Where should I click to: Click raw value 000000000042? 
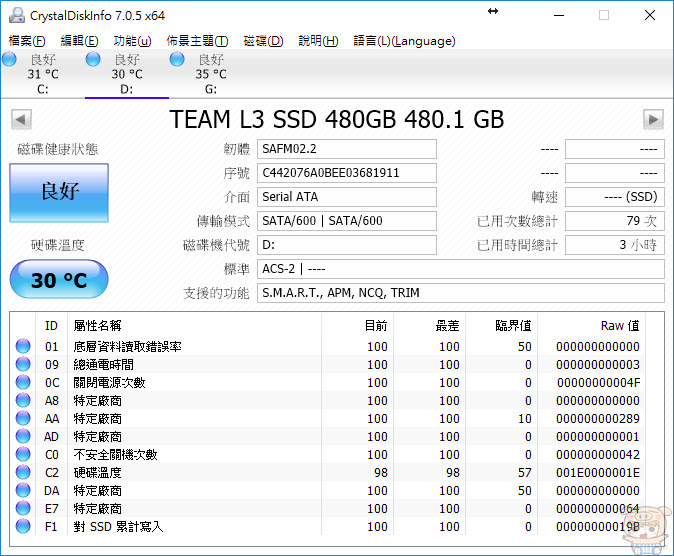[x=598, y=455]
